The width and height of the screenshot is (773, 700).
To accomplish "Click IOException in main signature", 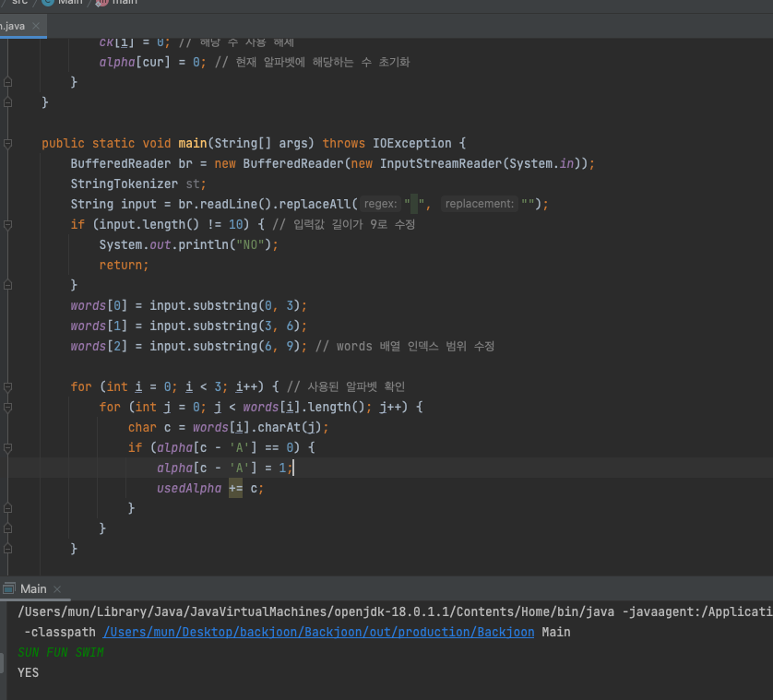I will tap(411, 144).
